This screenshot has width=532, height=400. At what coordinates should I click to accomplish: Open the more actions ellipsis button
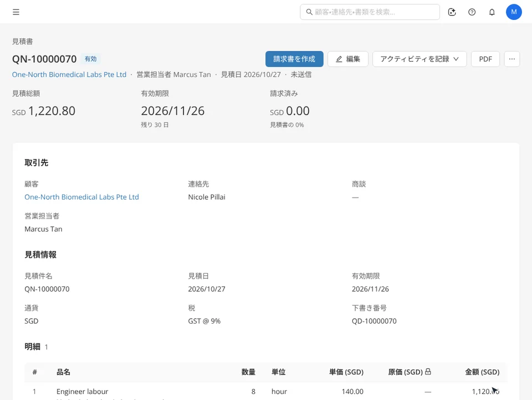click(x=511, y=59)
